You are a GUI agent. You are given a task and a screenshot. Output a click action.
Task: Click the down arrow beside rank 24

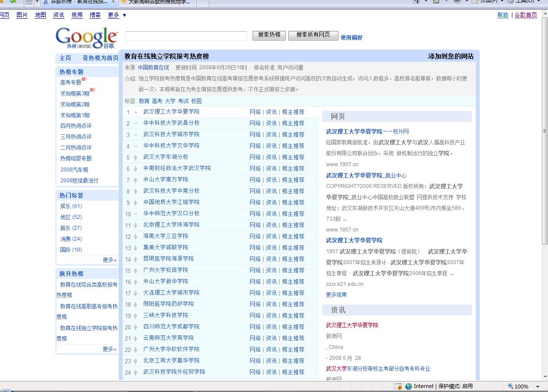point(136,372)
